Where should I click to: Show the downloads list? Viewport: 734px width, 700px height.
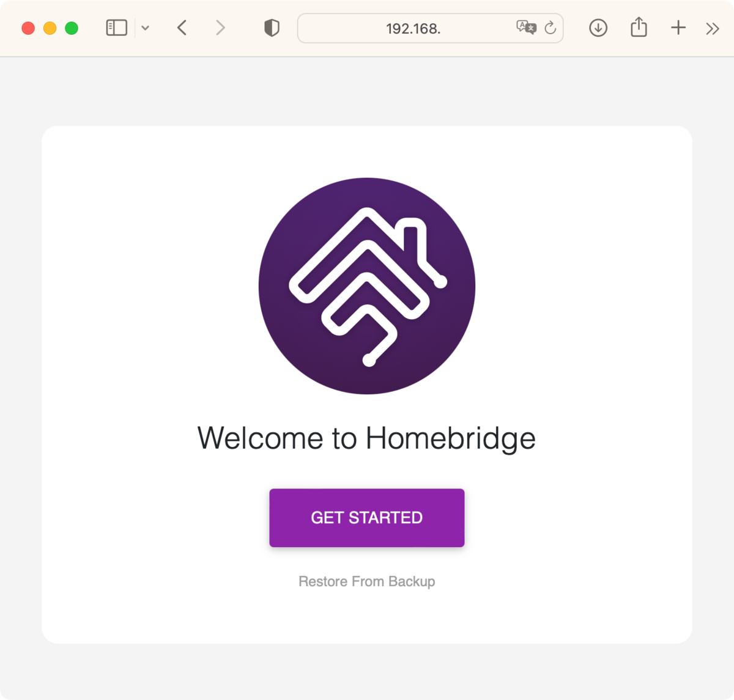click(x=598, y=28)
